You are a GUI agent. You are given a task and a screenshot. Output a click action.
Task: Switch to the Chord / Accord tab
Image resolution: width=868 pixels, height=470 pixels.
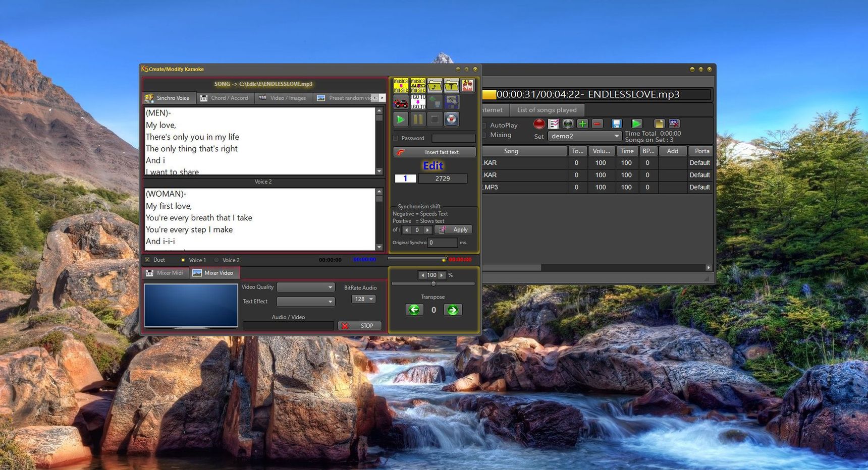click(224, 98)
